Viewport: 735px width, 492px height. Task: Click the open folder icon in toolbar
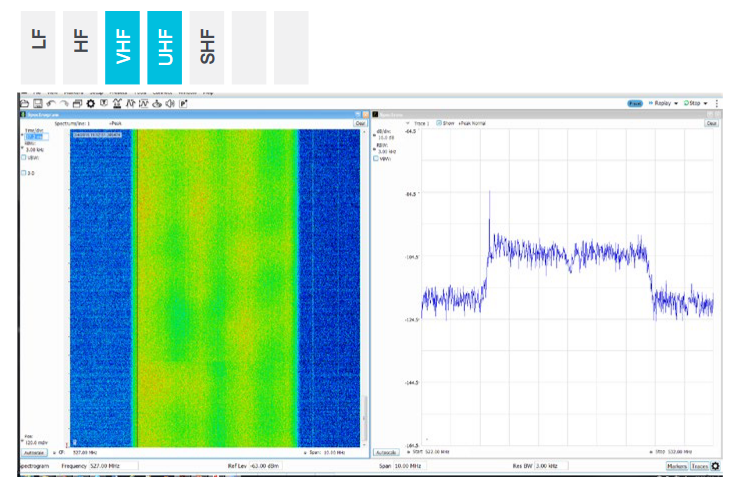click(25, 103)
